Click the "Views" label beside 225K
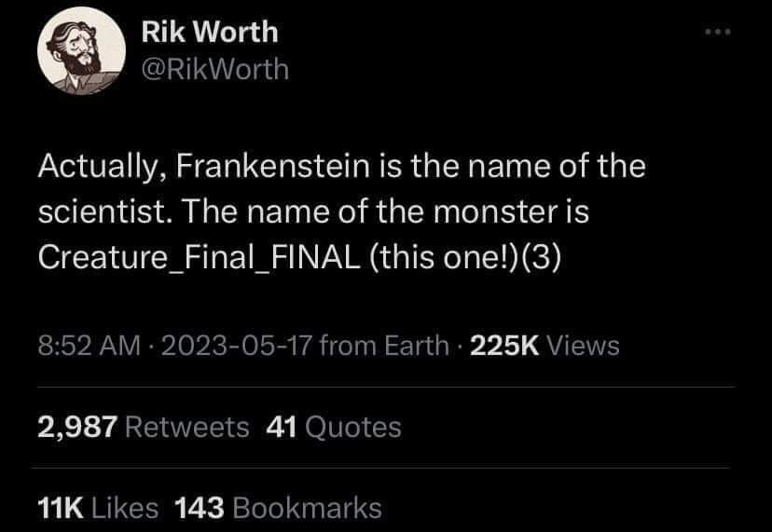This screenshot has width=772, height=532. 583,347
